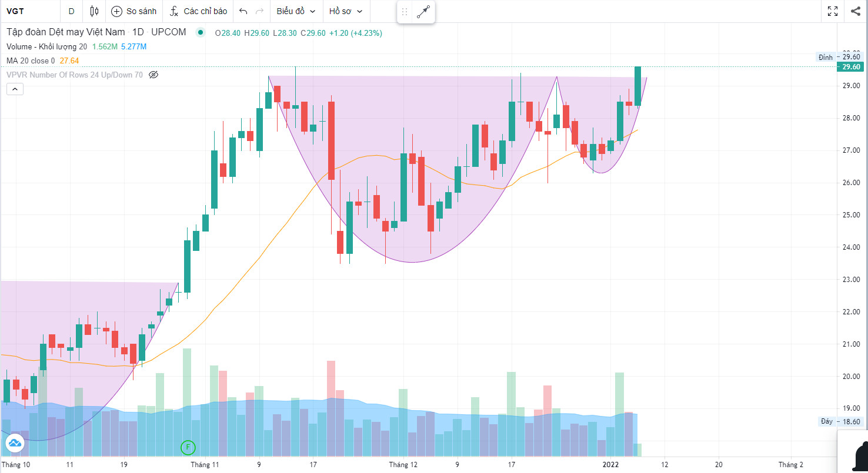Image resolution: width=868 pixels, height=473 pixels.
Task: Click the TradingView cloud logo
Action: click(x=14, y=442)
